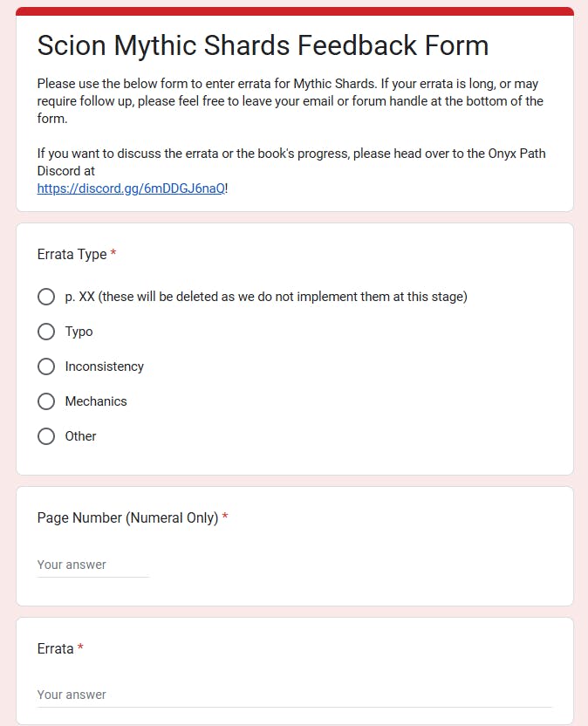Click the 'Scion Mythic Shards Feedback Form' title

point(263,45)
